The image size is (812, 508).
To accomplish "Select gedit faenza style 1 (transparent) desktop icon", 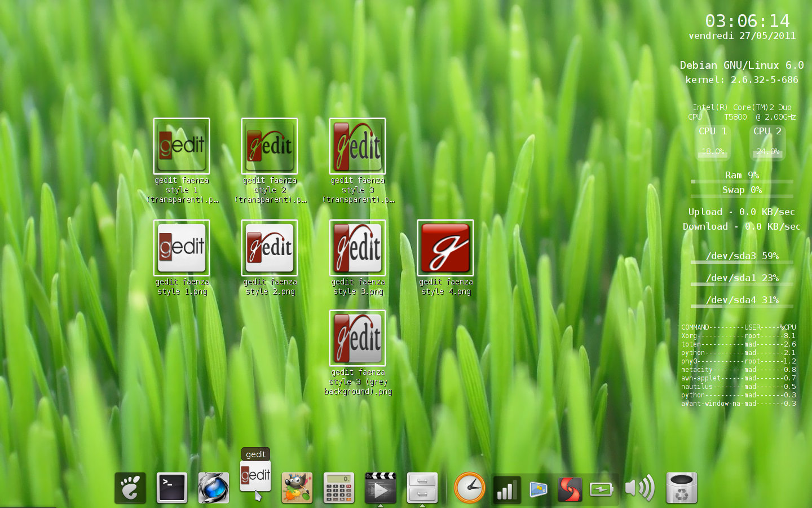I will 182,146.
